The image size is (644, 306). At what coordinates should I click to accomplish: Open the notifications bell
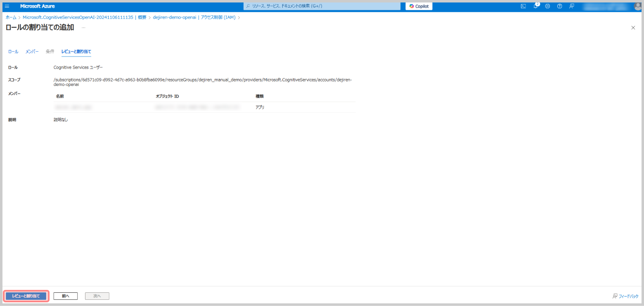point(536,6)
